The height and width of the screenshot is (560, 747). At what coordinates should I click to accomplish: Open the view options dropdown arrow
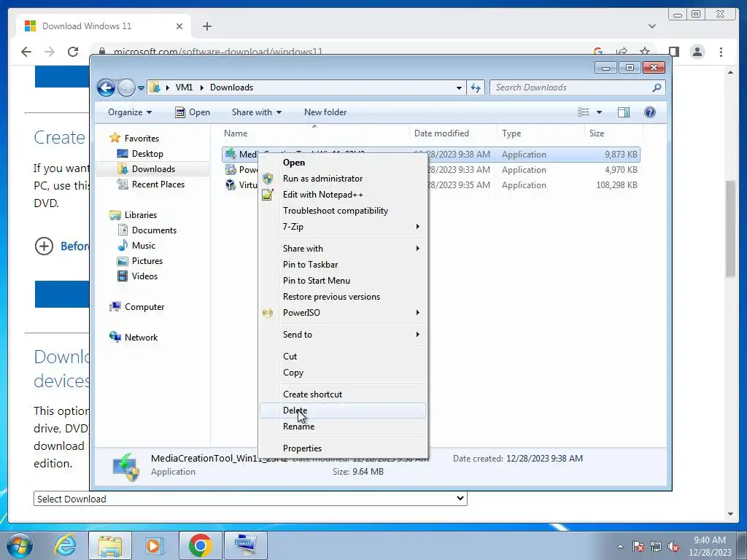600,112
